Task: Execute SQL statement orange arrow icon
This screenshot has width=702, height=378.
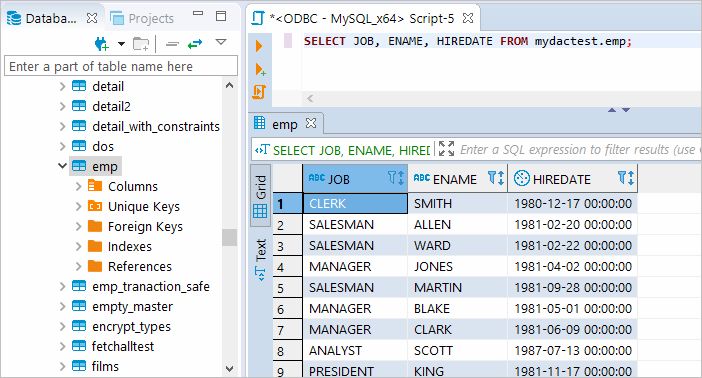Action: point(259,46)
